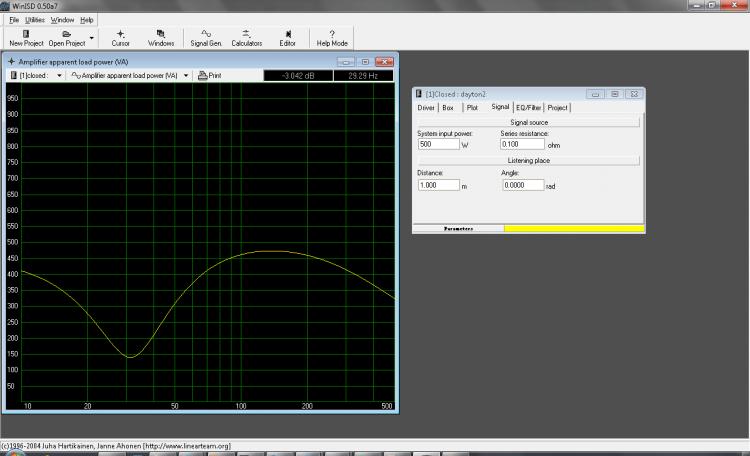Print the graph using Print icon
The image size is (750, 456).
tap(209, 75)
